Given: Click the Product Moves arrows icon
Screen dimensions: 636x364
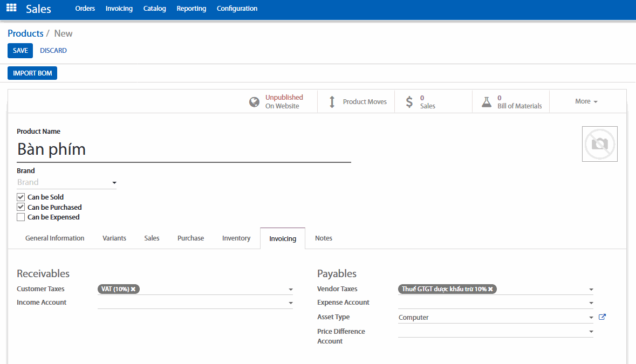Looking at the screenshot, I should (x=332, y=102).
